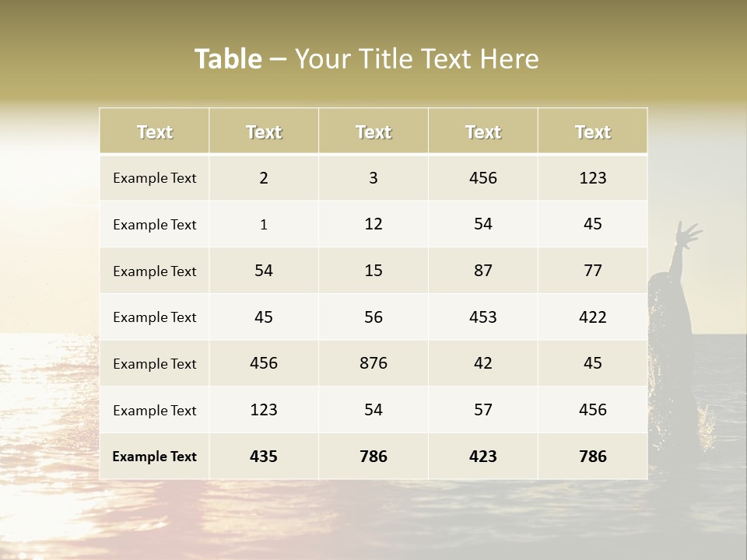Image resolution: width=747 pixels, height=560 pixels.
Task: Click the bold cell with value 423
Action: pyautogui.click(x=483, y=457)
